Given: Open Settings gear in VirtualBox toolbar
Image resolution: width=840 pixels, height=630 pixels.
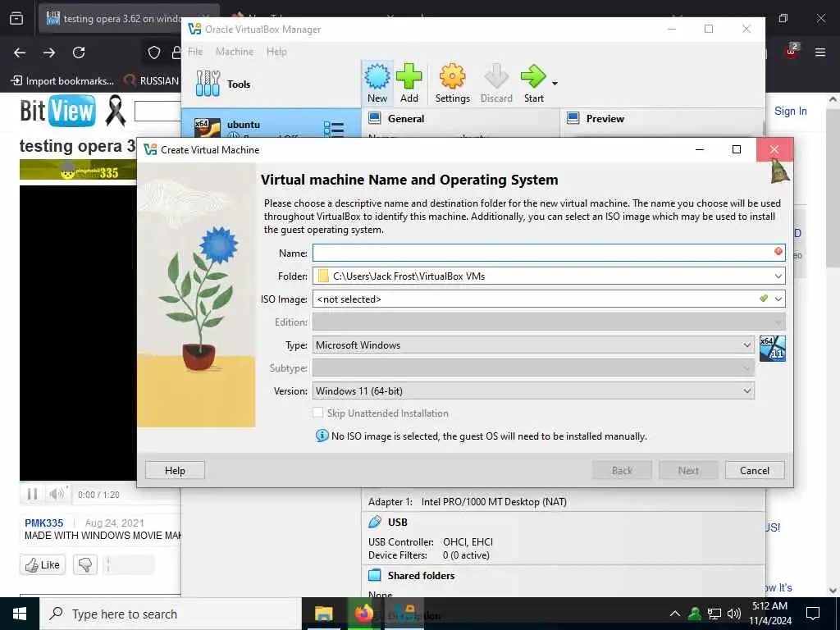Looking at the screenshot, I should pos(452,76).
